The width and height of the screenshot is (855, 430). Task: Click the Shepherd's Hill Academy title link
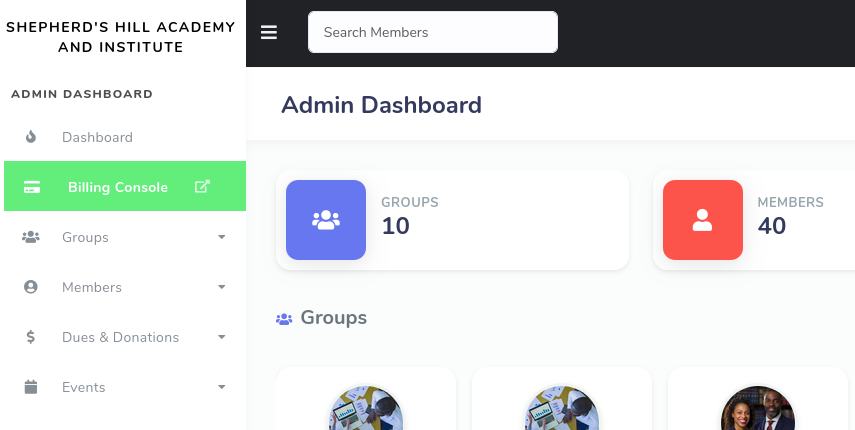[x=121, y=37]
